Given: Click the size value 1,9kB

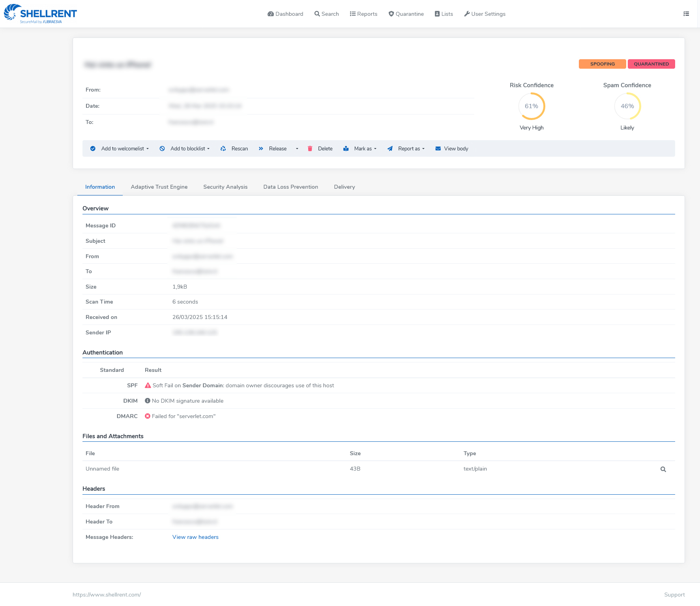Looking at the screenshot, I should pos(180,287).
